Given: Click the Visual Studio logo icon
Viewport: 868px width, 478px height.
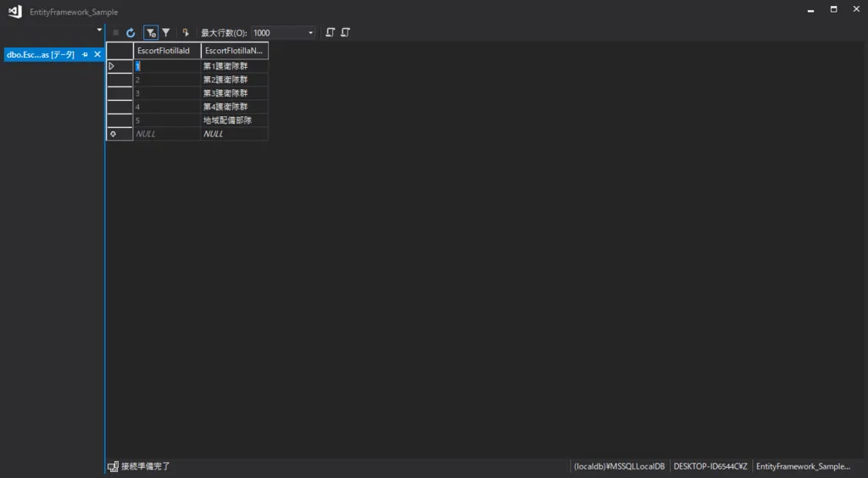Looking at the screenshot, I should (14, 11).
